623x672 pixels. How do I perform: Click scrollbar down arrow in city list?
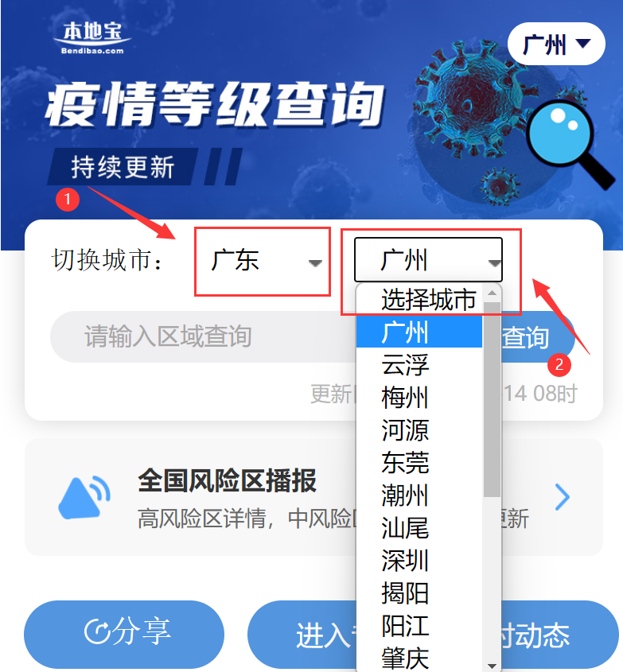click(493, 666)
